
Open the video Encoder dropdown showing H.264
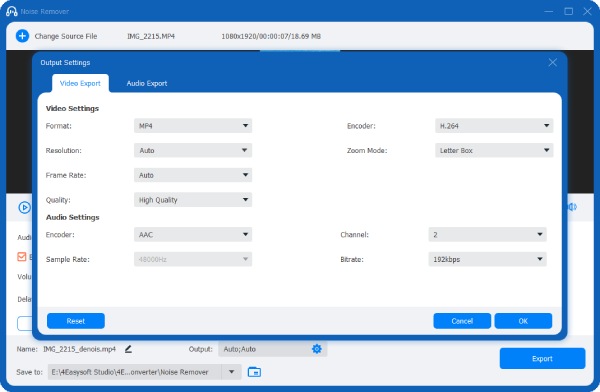[494, 126]
